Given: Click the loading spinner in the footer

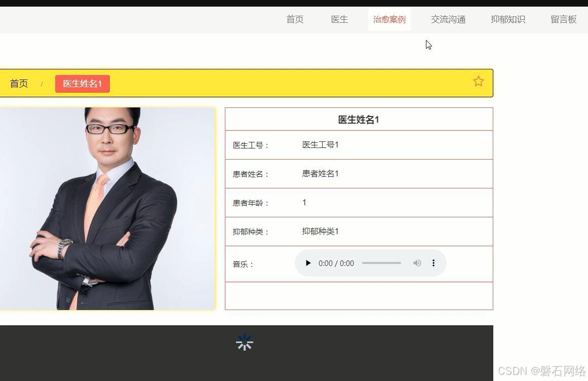Looking at the screenshot, I should click(245, 342).
